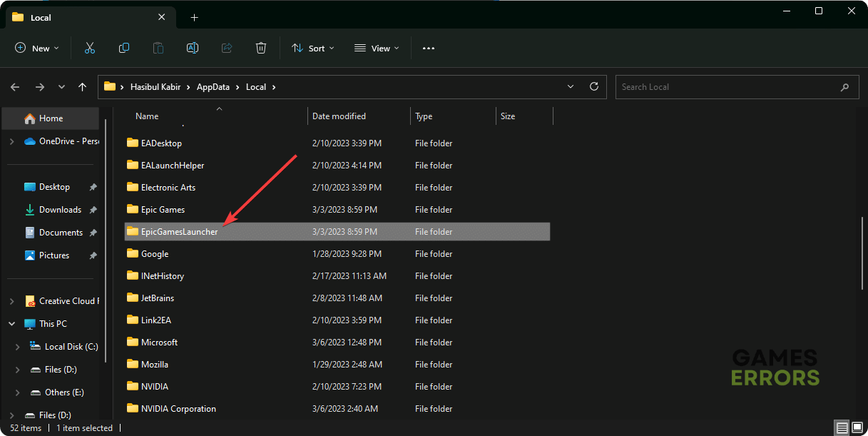Click the Search Local input box
Screen dimensions: 868x436
point(727,87)
